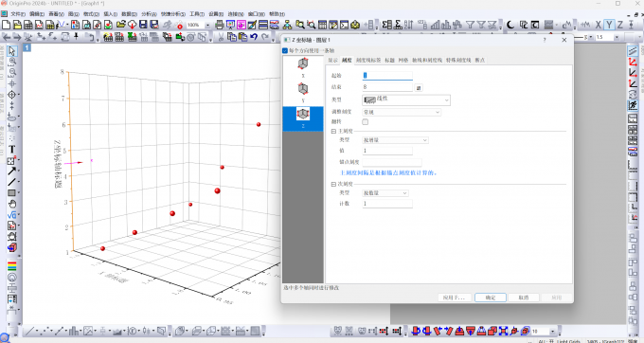Screen dimensions: 644x343
Task: Toggle the 翻转 checkbox
Action: pos(366,122)
